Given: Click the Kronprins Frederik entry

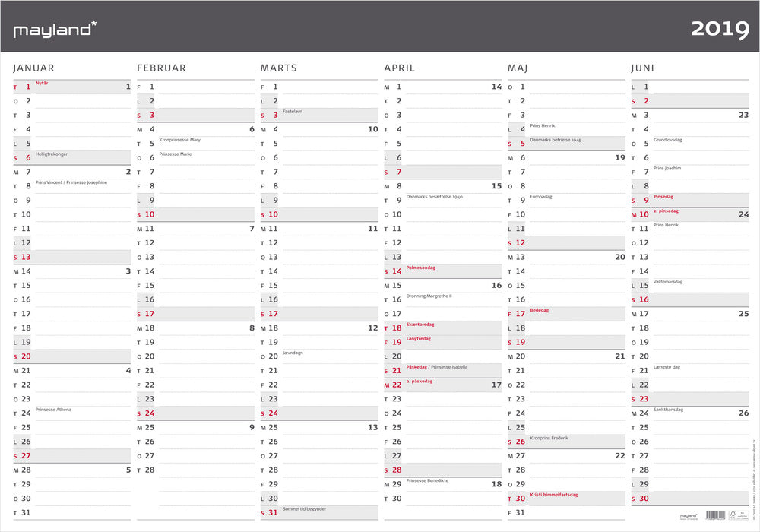Looking at the screenshot, I should (549, 438).
